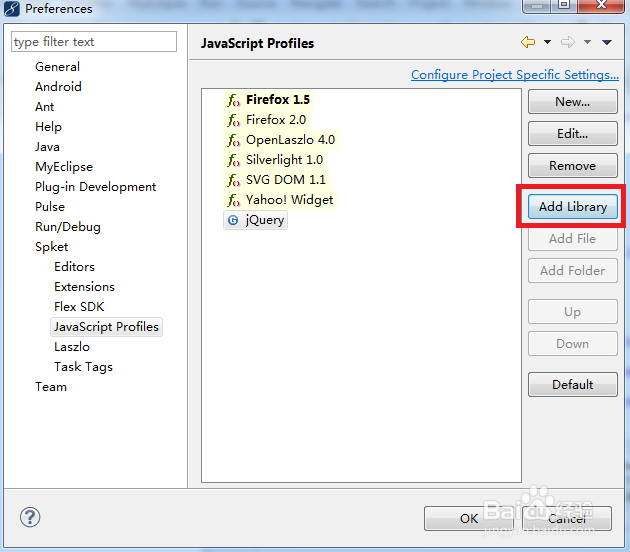Image resolution: width=630 pixels, height=552 pixels.
Task: Click the Default button
Action: (573, 384)
